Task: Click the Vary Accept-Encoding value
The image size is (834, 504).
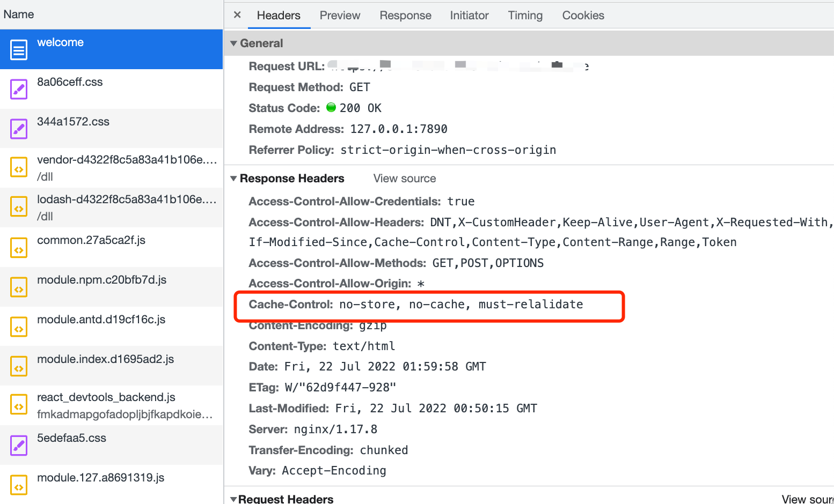Action: [334, 471]
